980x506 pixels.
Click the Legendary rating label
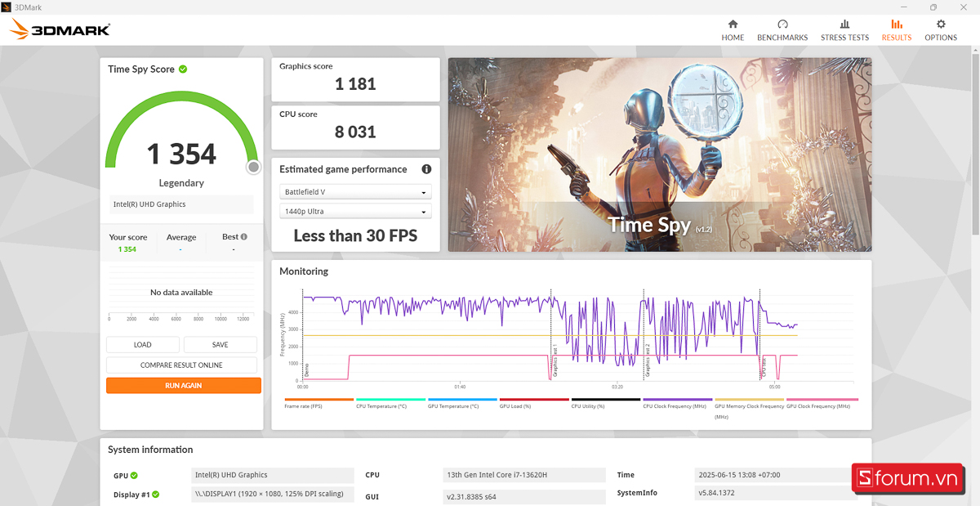pyautogui.click(x=181, y=183)
